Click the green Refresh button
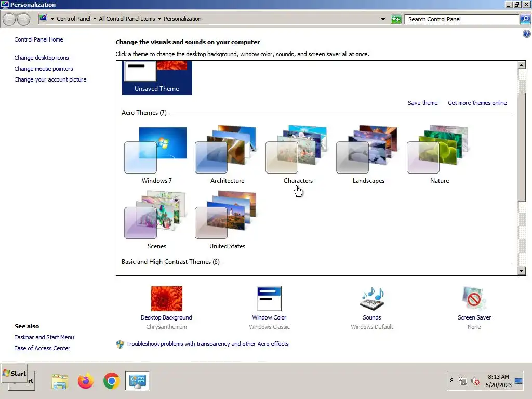 point(396,19)
